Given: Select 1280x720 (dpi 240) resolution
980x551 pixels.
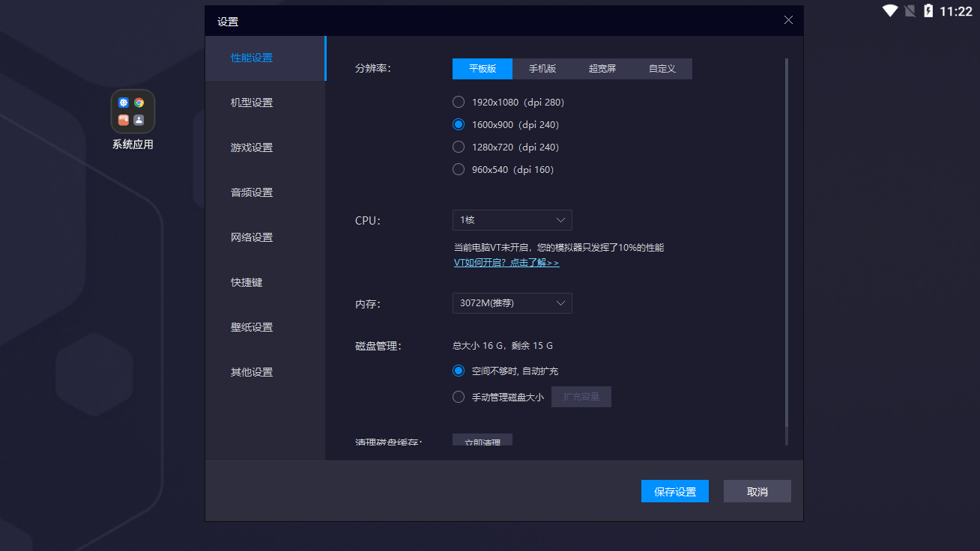Looking at the screenshot, I should coord(459,147).
